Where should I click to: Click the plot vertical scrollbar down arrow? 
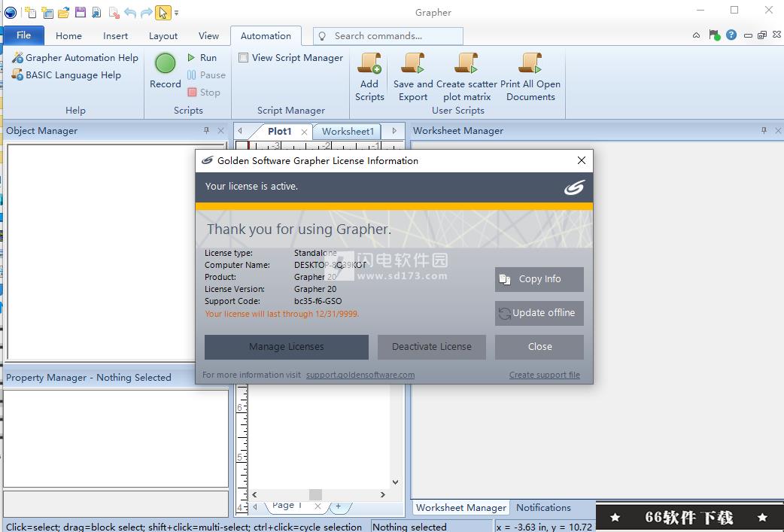396,482
